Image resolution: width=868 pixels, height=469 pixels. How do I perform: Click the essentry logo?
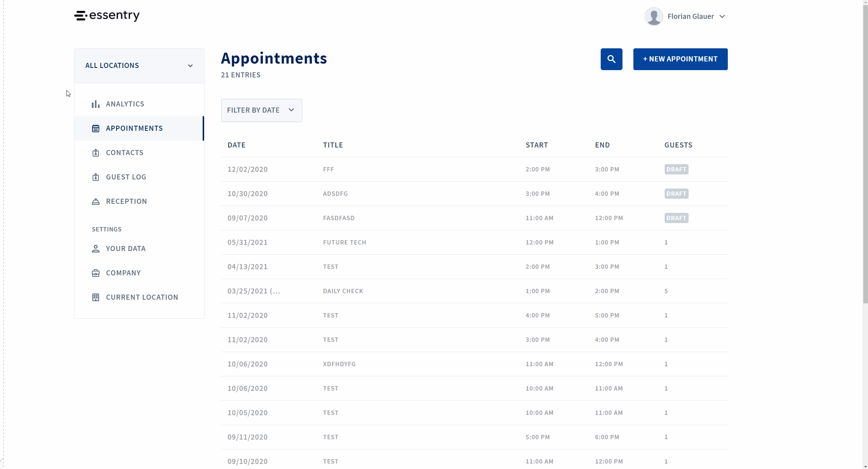click(x=107, y=16)
